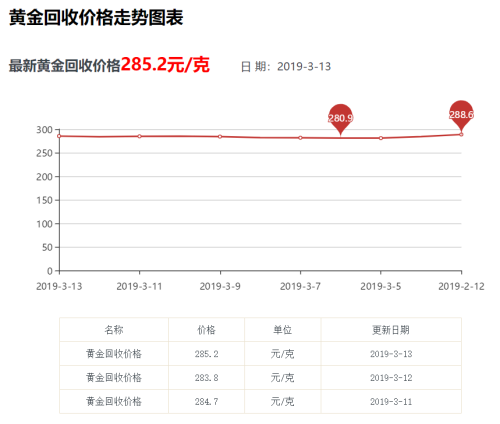Select the 2019-3-7 data point on line
Viewport: 500px width, 424px height.
tap(301, 138)
